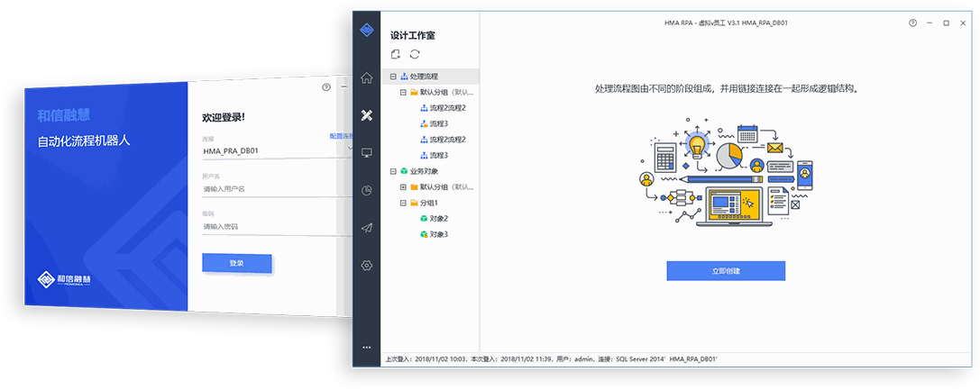Collapse 默认分组 under 处理流程
The height and width of the screenshot is (390, 980).
403,93
